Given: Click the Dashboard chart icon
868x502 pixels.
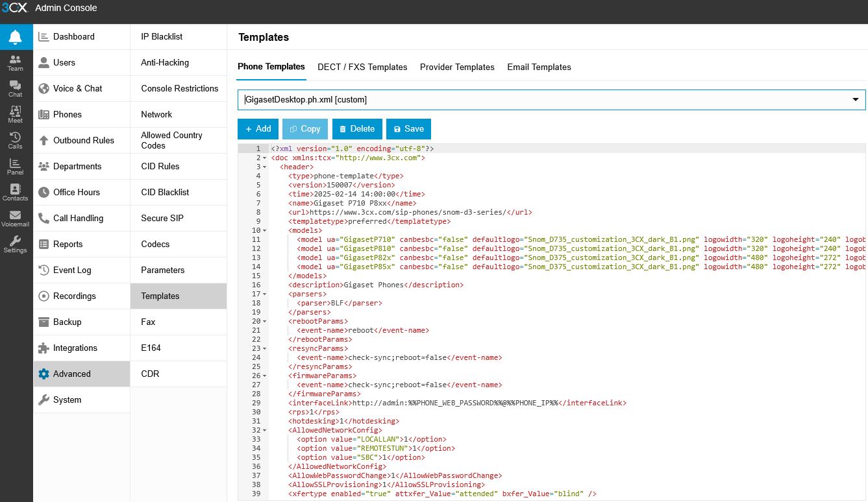Looking at the screenshot, I should (x=43, y=37).
